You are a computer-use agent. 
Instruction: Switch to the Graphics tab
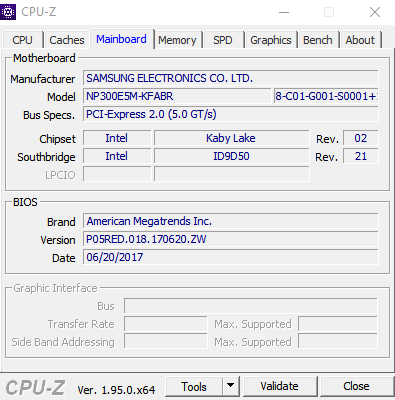(x=271, y=40)
